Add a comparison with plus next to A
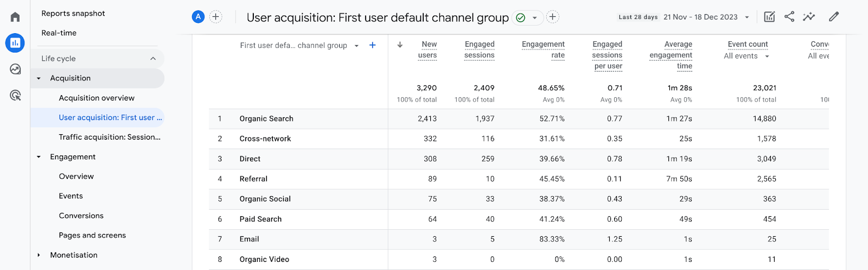 [x=216, y=17]
